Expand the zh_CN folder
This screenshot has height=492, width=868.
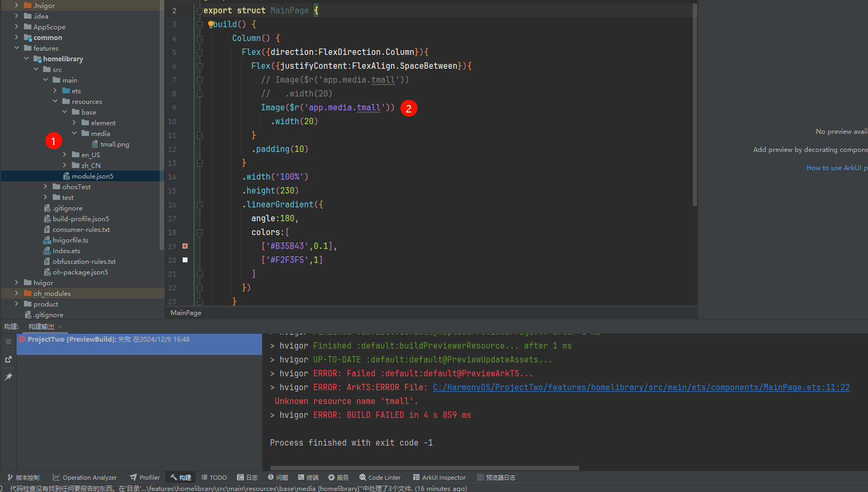(64, 165)
